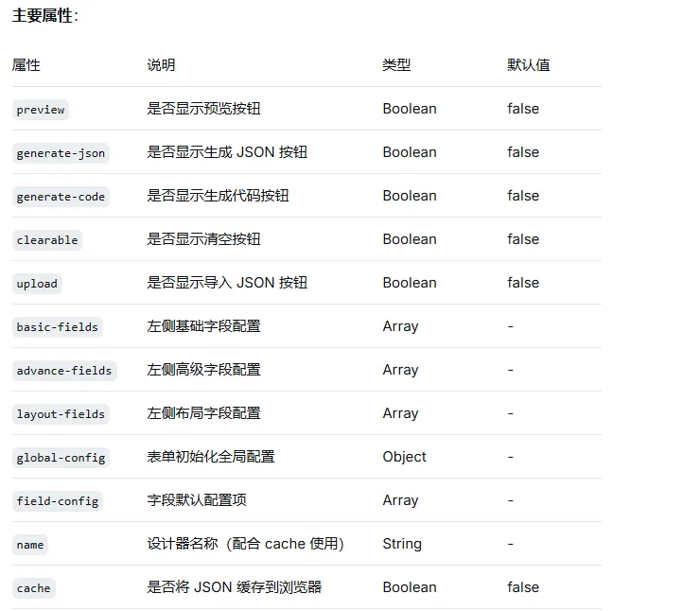Click the preview attribute code tag
The height and width of the screenshot is (611, 700).
click(41, 110)
